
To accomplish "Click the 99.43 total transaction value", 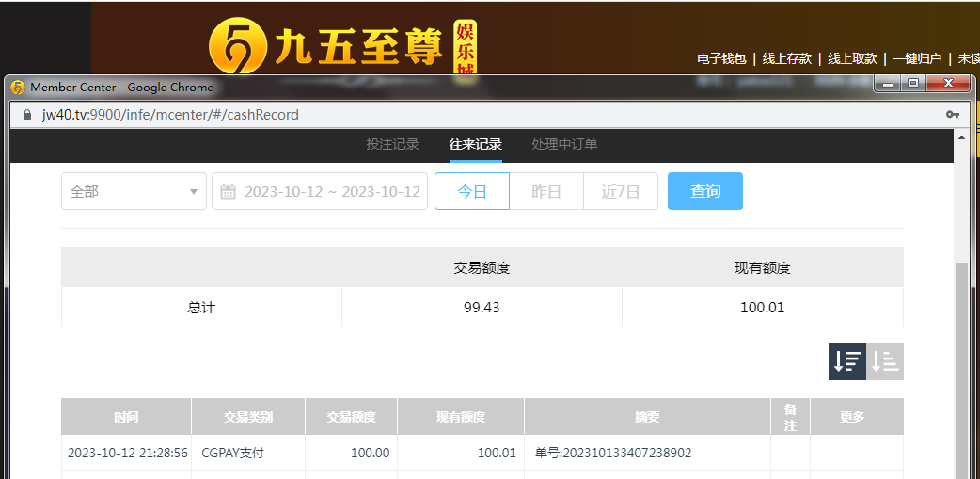I will [x=482, y=307].
